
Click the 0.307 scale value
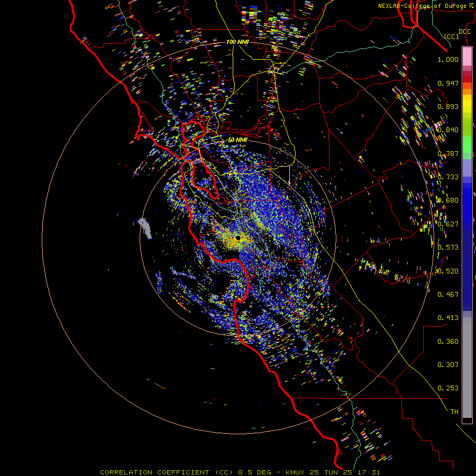click(x=448, y=364)
